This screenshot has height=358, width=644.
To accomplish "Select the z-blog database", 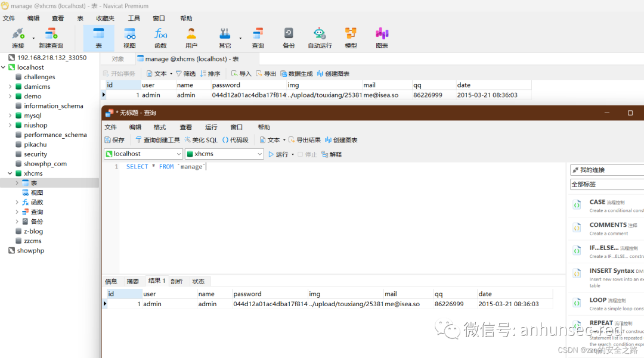I will pyautogui.click(x=33, y=231).
